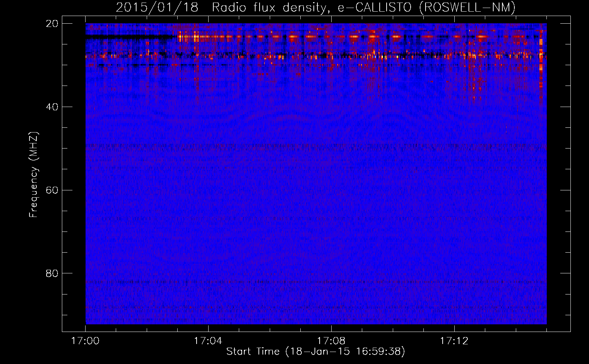
Task: Click the plot title '2015/01/18 Radio flux density, e-CALLISTO (ROSWELL-NM)'
Action: pyautogui.click(x=316, y=7)
